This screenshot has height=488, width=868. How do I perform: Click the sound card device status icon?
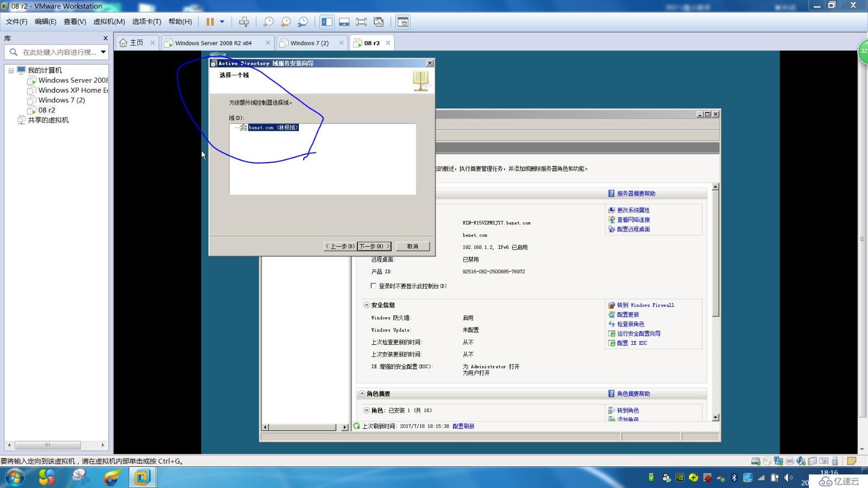[x=801, y=461]
